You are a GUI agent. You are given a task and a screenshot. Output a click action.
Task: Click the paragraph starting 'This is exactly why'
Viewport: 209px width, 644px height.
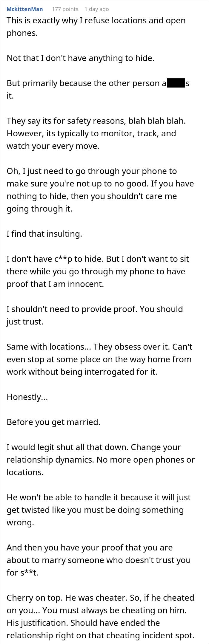click(96, 27)
